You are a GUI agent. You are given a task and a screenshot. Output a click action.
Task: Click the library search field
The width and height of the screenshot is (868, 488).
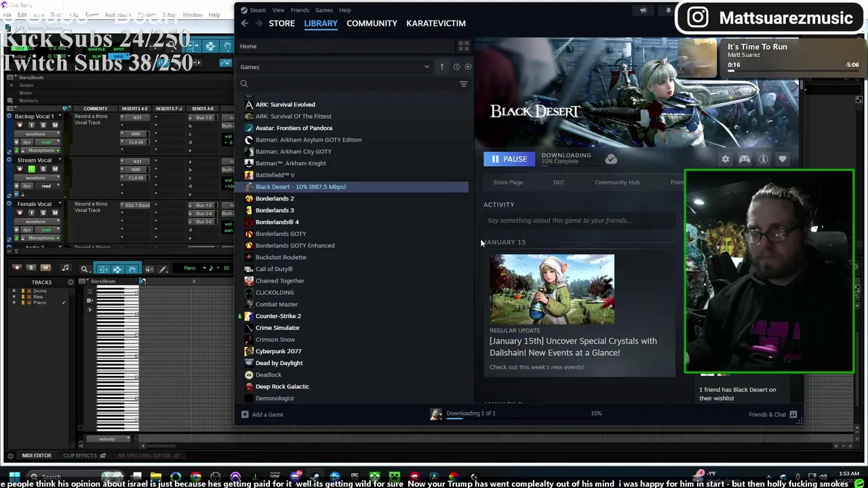point(353,84)
